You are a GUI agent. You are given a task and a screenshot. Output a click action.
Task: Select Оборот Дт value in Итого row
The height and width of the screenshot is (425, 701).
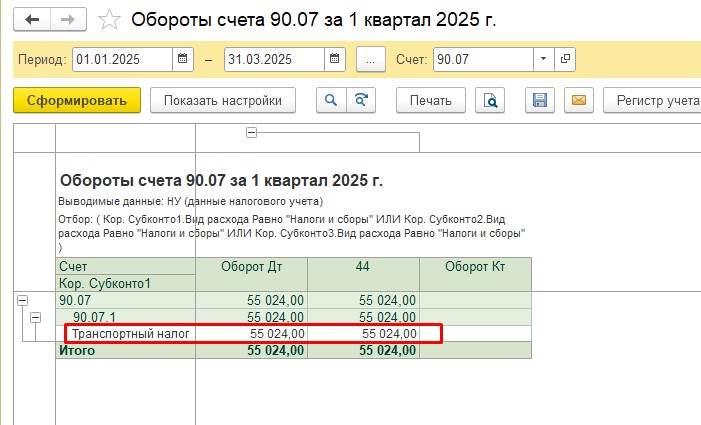(252, 350)
